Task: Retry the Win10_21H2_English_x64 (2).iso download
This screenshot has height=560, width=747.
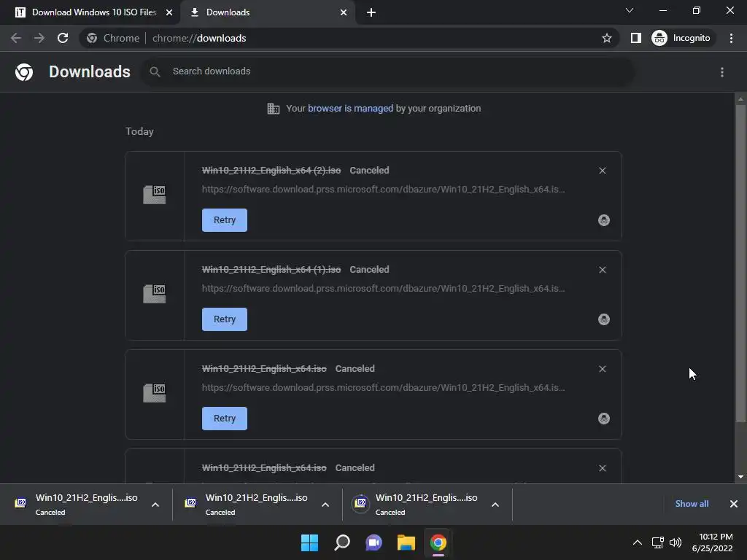Action: 225,220
